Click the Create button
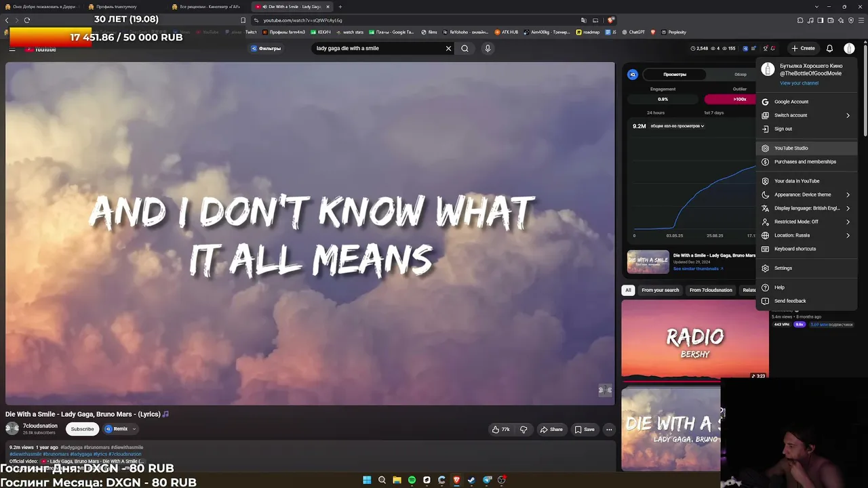 [803, 48]
